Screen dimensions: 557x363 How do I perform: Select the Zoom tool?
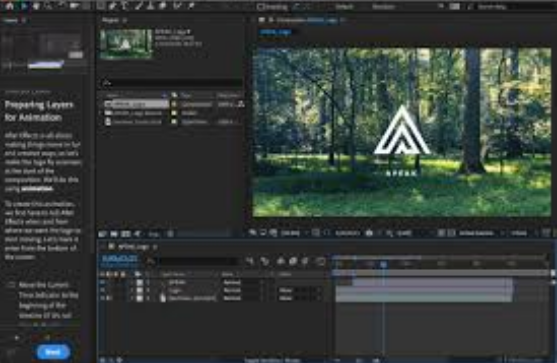(x=49, y=6)
